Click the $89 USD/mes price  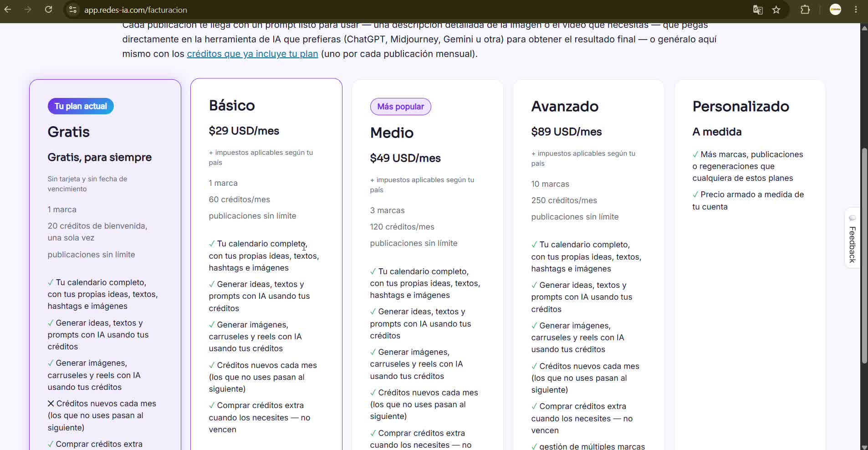tap(566, 132)
